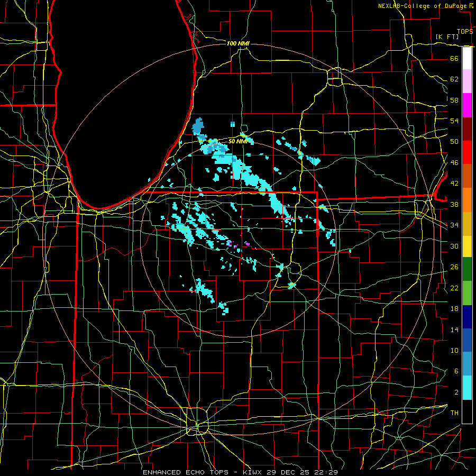Click the navy 18 kft legend swatch
476x476 pixels.
(x=467, y=317)
